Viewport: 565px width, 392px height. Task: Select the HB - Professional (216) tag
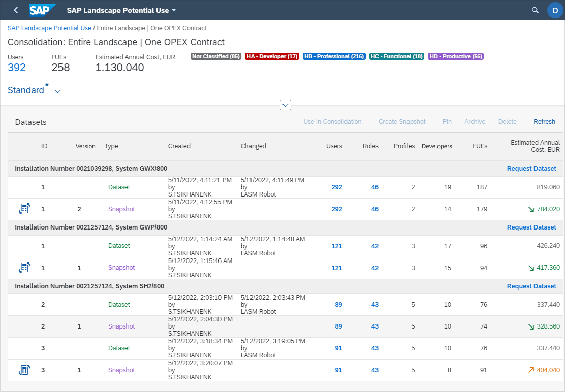(x=334, y=56)
